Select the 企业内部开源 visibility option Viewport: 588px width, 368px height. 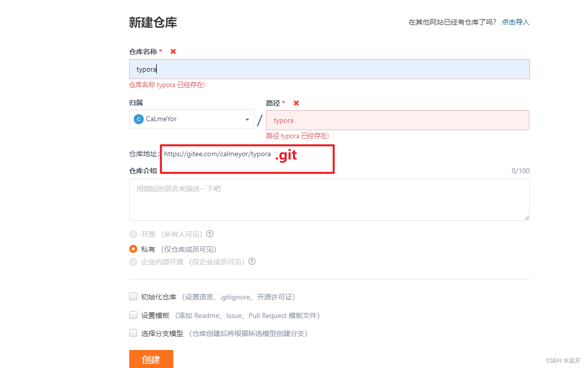pos(133,261)
